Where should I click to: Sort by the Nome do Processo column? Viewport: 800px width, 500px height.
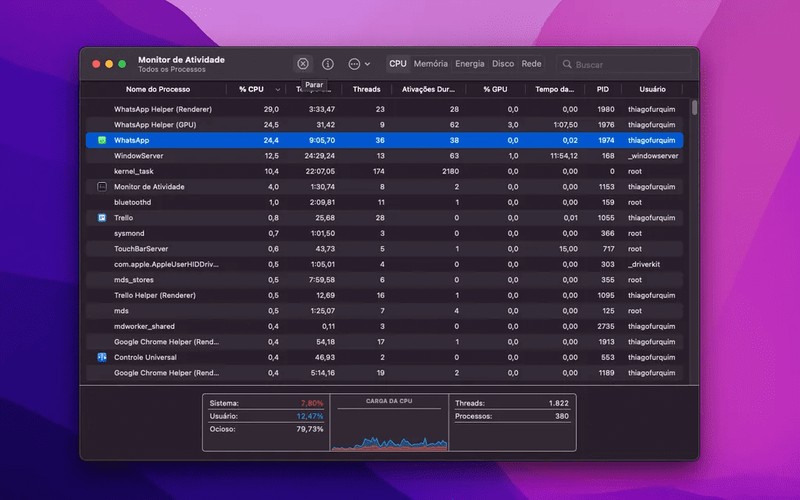(158, 89)
